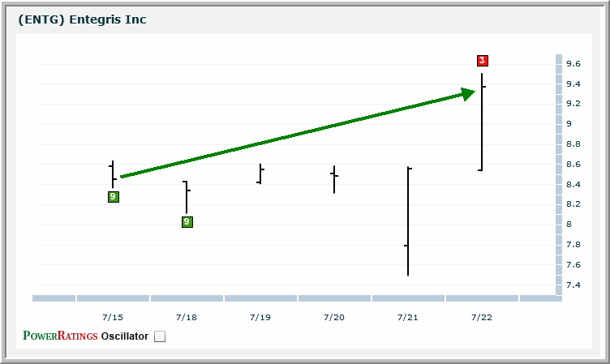Click the green 9 badge under the 7/18 bar

[187, 222]
